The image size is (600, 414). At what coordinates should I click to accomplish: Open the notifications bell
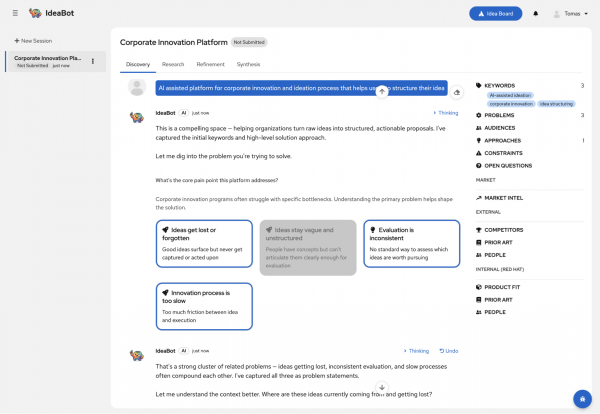click(x=536, y=14)
